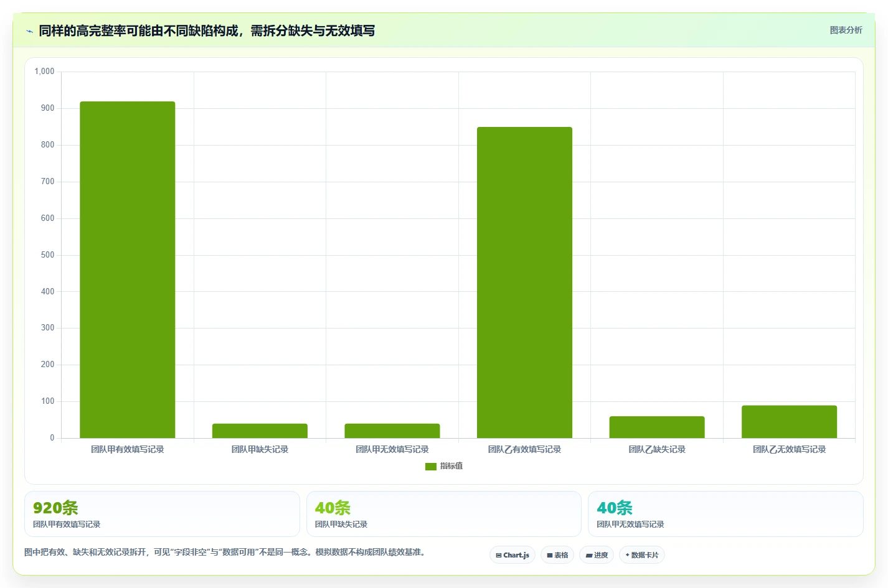This screenshot has width=888, height=588.
Task: Click the 团队甲缺失记录 bar
Action: click(260, 431)
